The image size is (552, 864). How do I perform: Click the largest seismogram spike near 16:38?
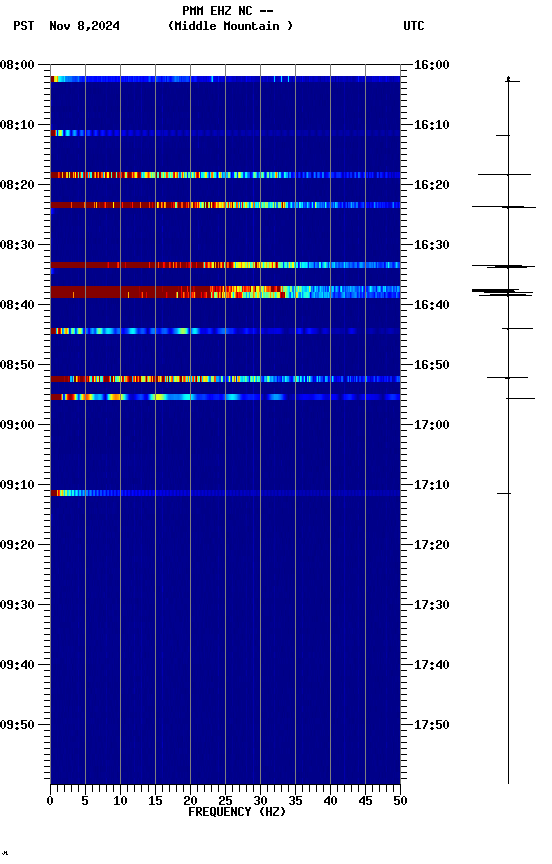coord(502,292)
